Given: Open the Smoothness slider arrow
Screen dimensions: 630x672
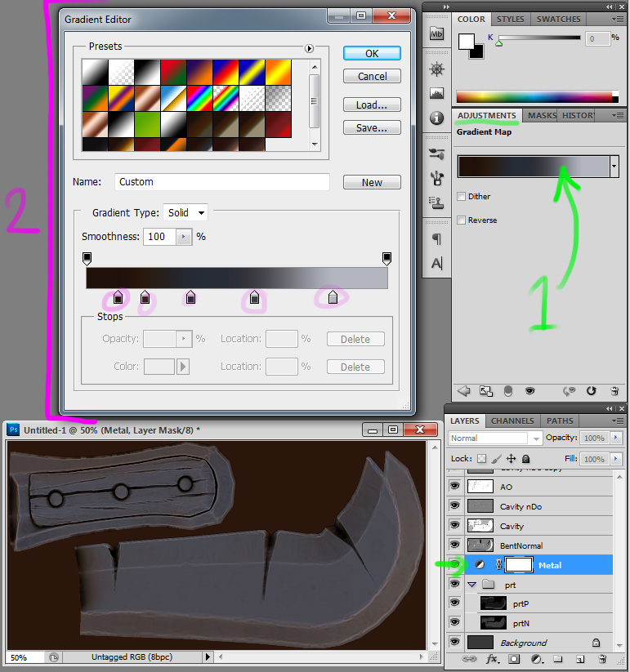Looking at the screenshot, I should [x=184, y=237].
